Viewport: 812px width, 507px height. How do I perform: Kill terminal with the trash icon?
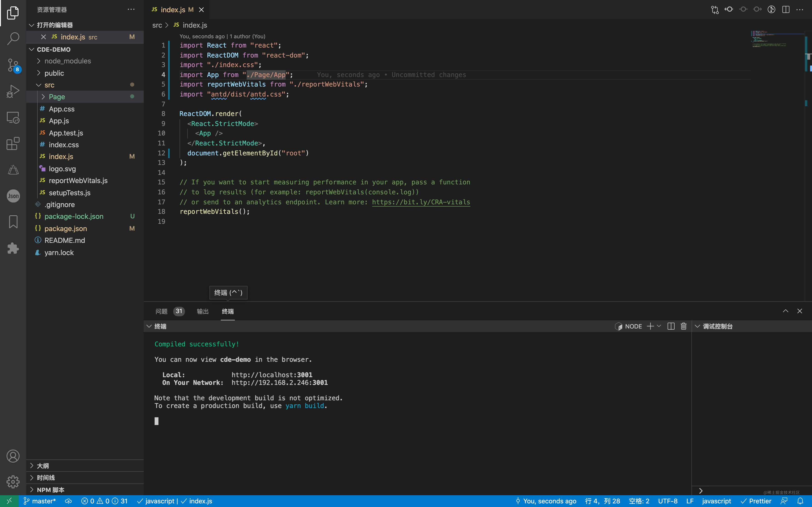(x=683, y=326)
